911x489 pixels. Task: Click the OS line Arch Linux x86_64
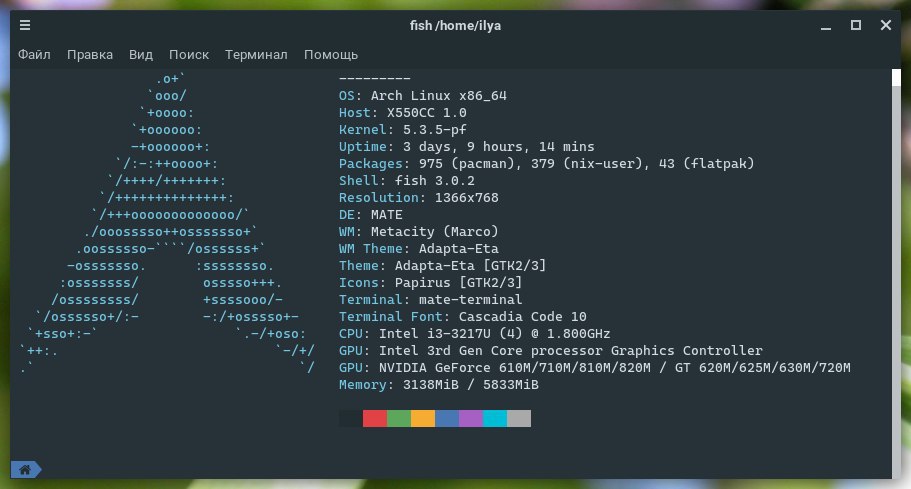(x=423, y=96)
